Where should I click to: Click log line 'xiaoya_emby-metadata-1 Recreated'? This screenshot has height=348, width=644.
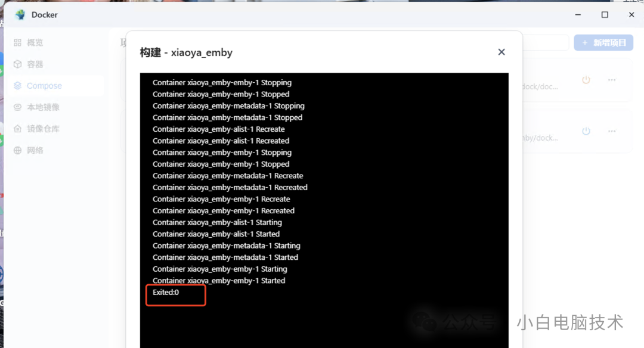pos(230,188)
